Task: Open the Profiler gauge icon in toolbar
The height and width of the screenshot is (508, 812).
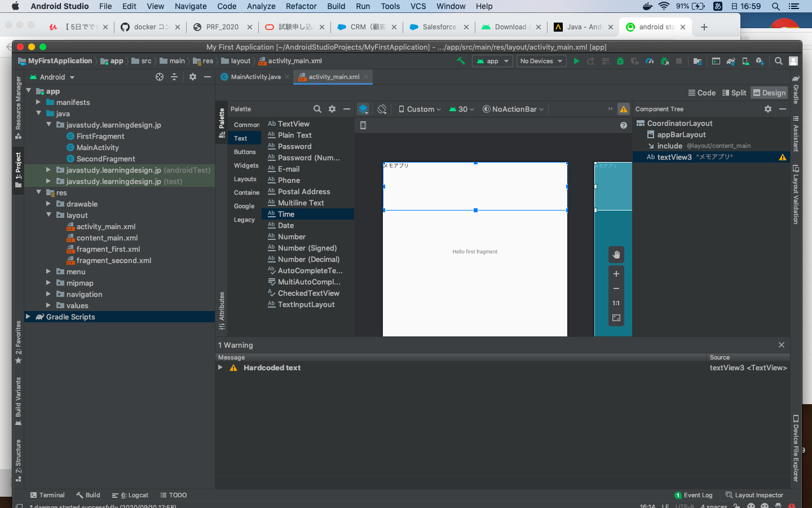Action: (650, 61)
